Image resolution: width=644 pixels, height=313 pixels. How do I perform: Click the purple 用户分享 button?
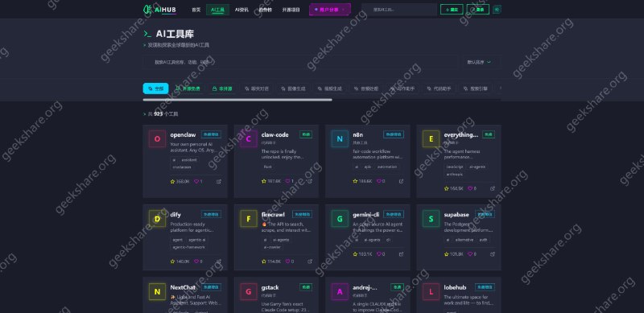(x=330, y=10)
